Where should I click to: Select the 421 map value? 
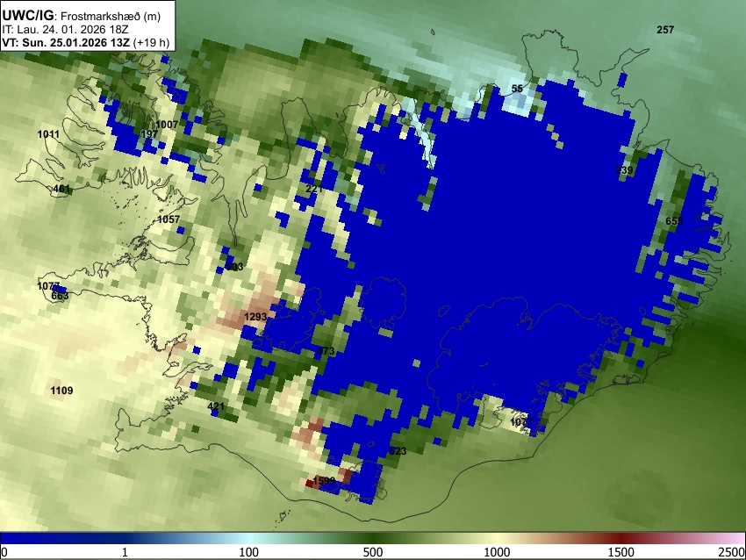point(216,406)
